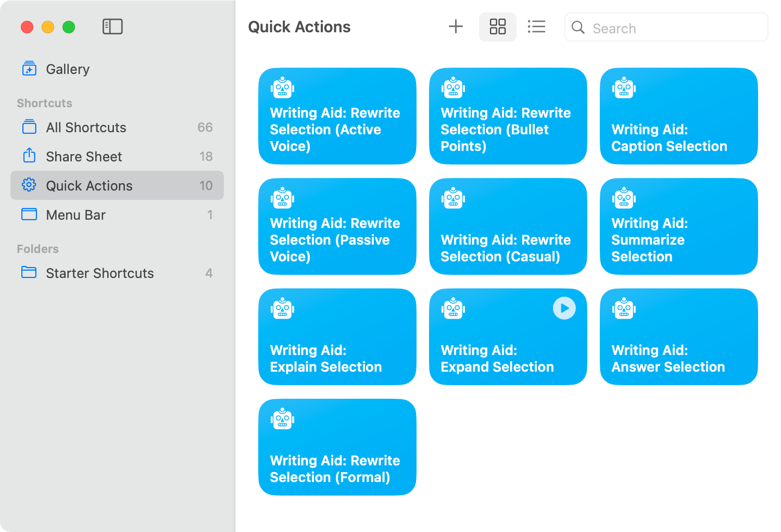This screenshot has width=781, height=532.
Task: Click the green full-screen window button
Action: tap(69, 27)
